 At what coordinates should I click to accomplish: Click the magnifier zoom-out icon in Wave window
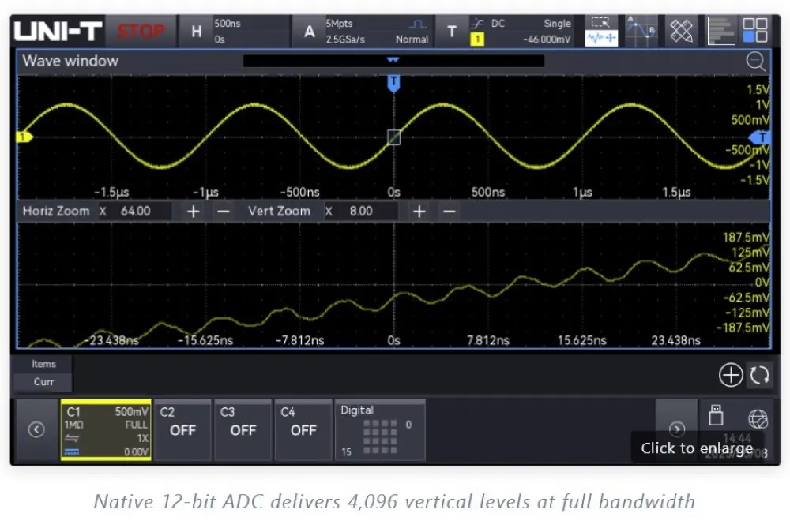tap(756, 62)
